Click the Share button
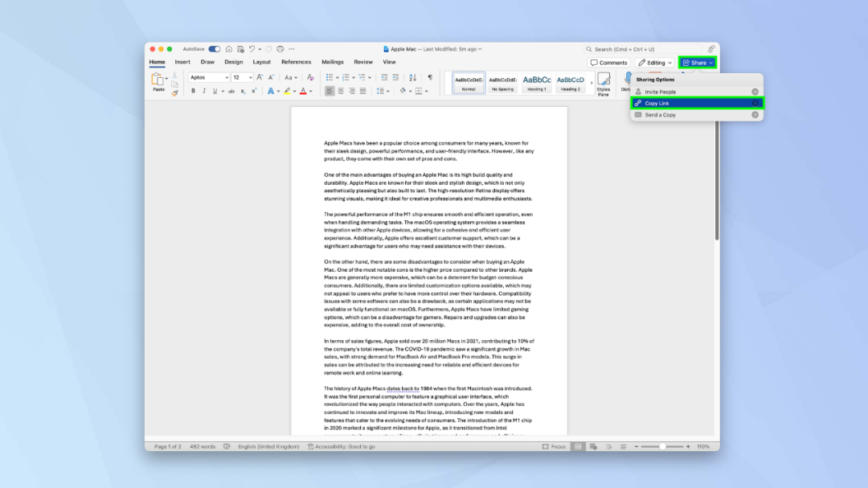Image resolution: width=868 pixels, height=488 pixels. [698, 63]
